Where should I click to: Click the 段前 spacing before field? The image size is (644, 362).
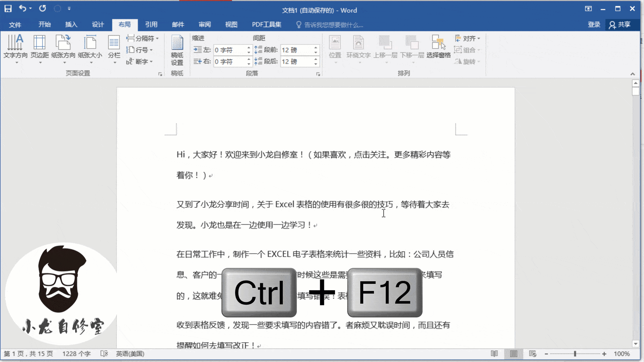tap(297, 50)
